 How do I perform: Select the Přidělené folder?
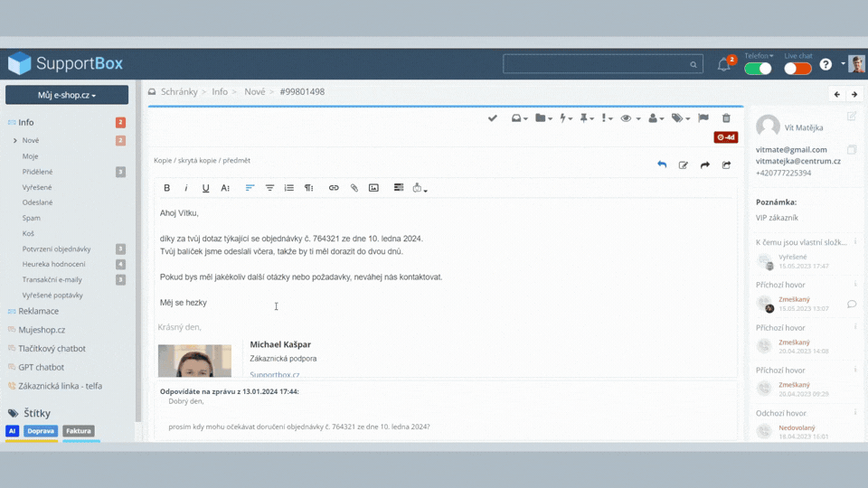coord(37,172)
